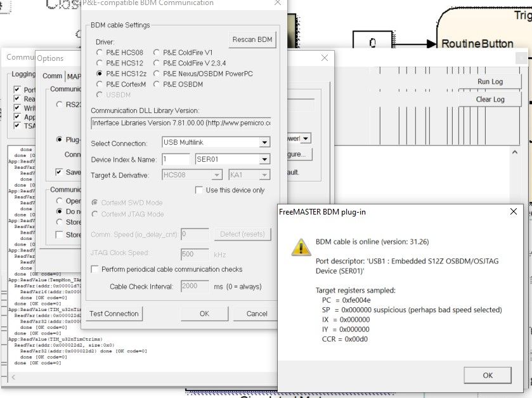This screenshot has height=398, width=532.
Task: Cancel the BDM Communication dialog
Action: coord(257,314)
